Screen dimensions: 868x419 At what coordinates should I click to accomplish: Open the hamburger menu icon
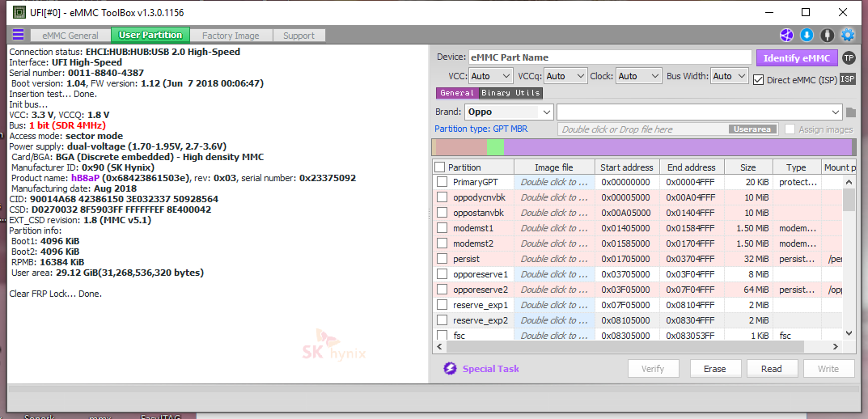click(19, 35)
